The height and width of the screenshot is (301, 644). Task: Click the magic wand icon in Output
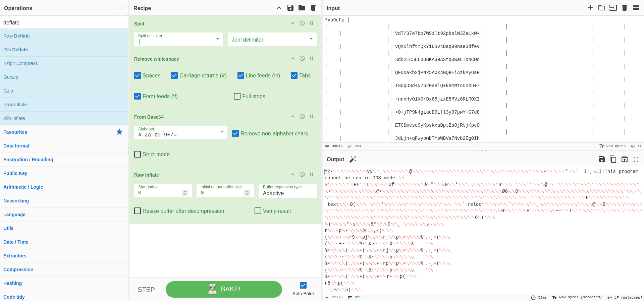[x=353, y=159]
